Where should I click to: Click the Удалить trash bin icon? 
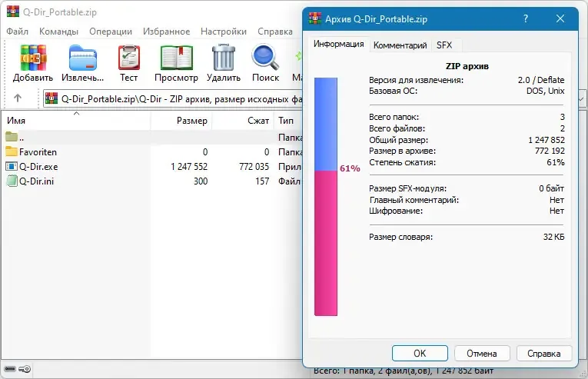[224, 58]
